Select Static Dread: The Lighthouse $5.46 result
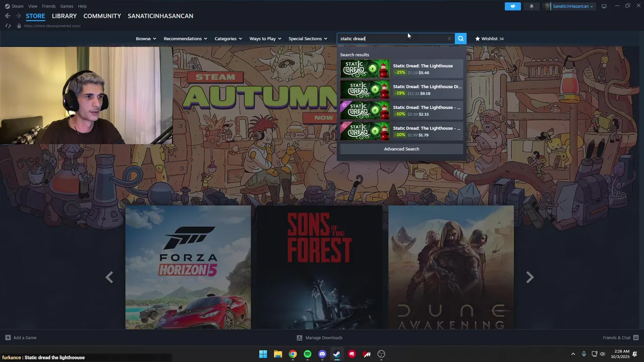This screenshot has width=644, height=362. pos(401,69)
